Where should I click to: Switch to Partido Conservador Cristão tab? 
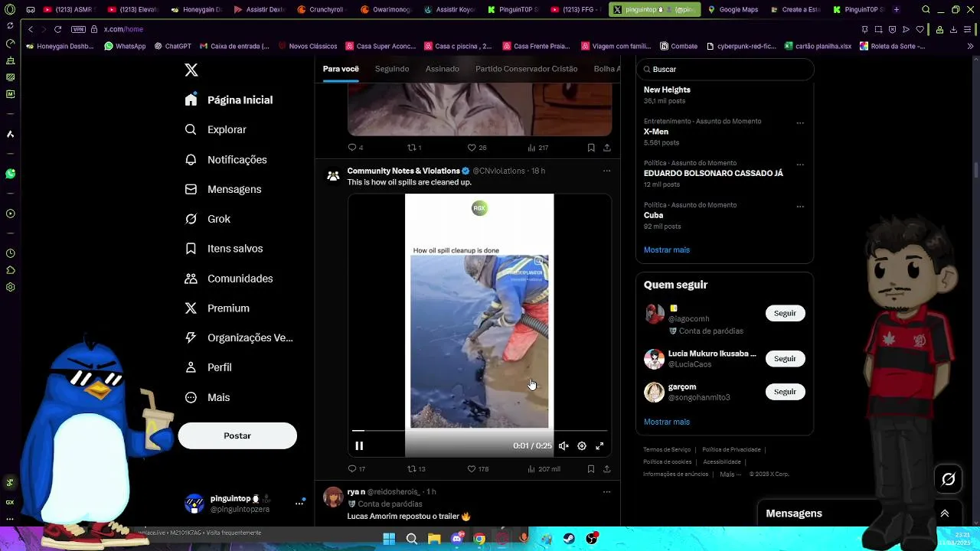[x=527, y=69]
